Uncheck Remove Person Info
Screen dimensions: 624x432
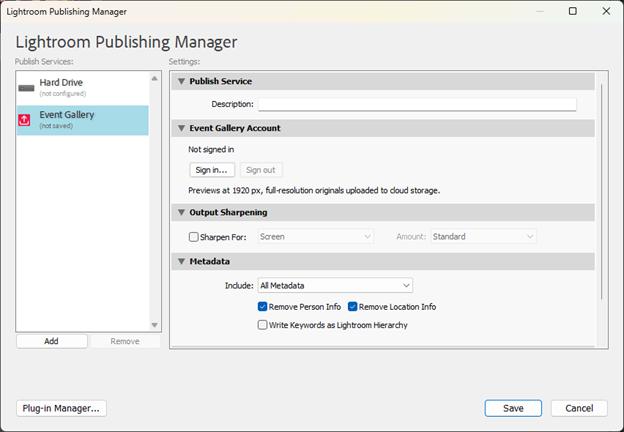262,307
